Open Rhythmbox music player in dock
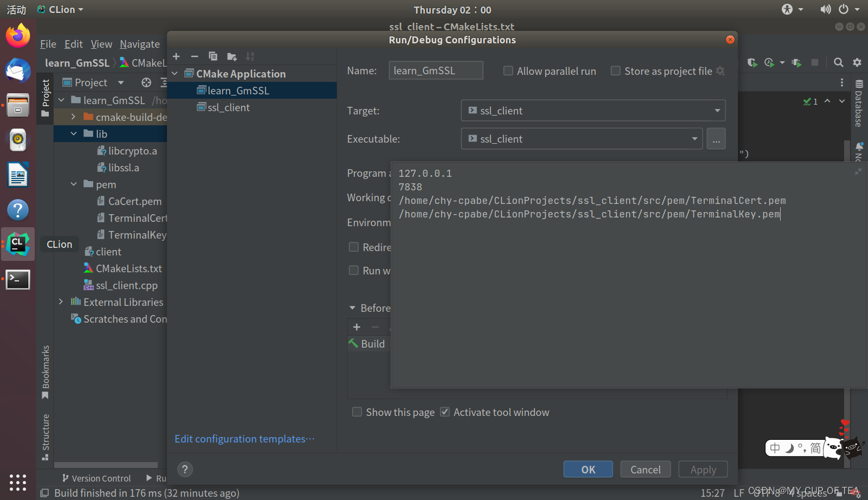 tap(18, 140)
